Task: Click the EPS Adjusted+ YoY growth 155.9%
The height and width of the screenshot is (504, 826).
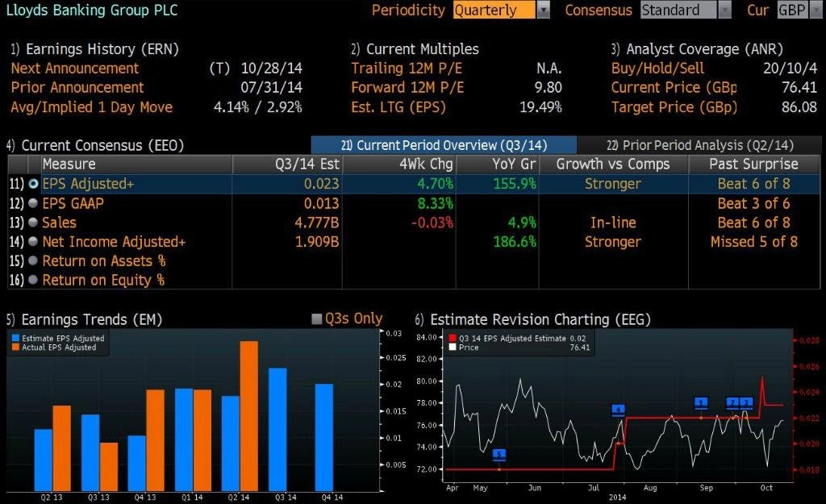Action: click(515, 184)
